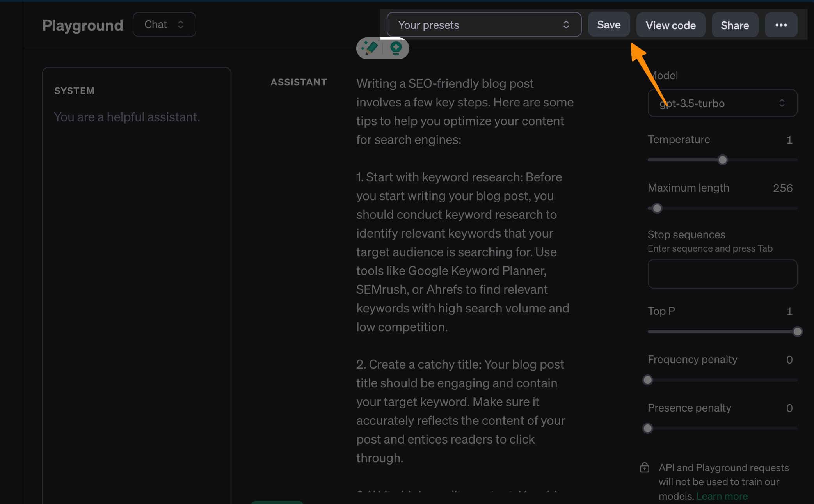Click the Frequency penalty slider handle
Screen dimensions: 814x504
(x=648, y=380)
